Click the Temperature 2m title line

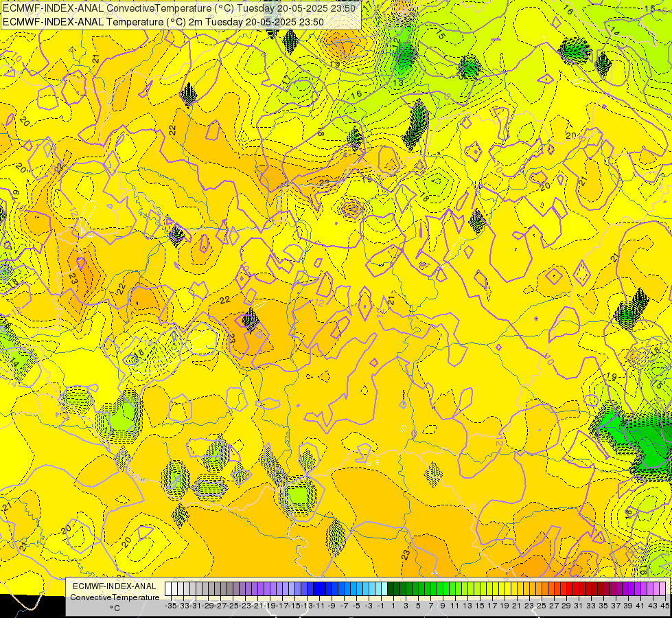[163, 22]
